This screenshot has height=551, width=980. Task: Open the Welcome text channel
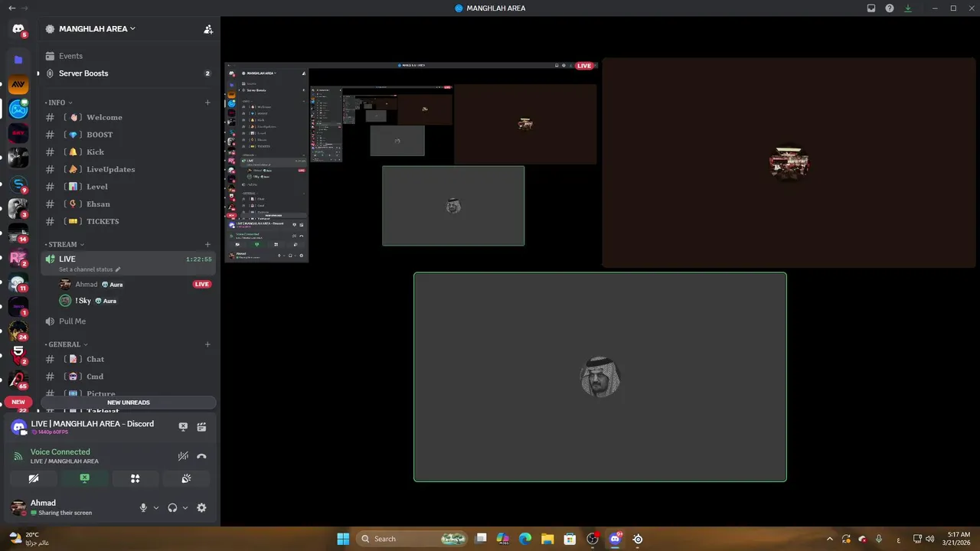point(128,117)
